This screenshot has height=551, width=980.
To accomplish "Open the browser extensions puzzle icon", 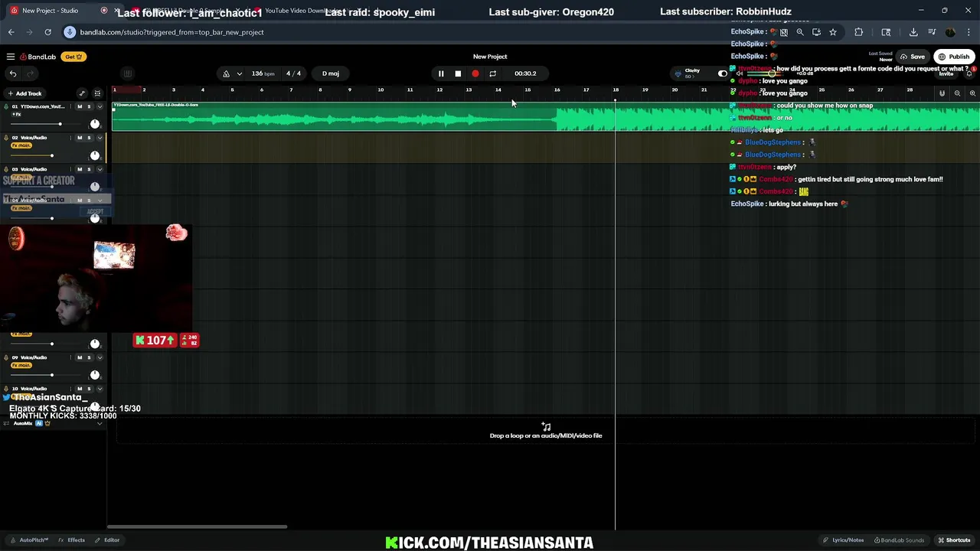I will (858, 32).
